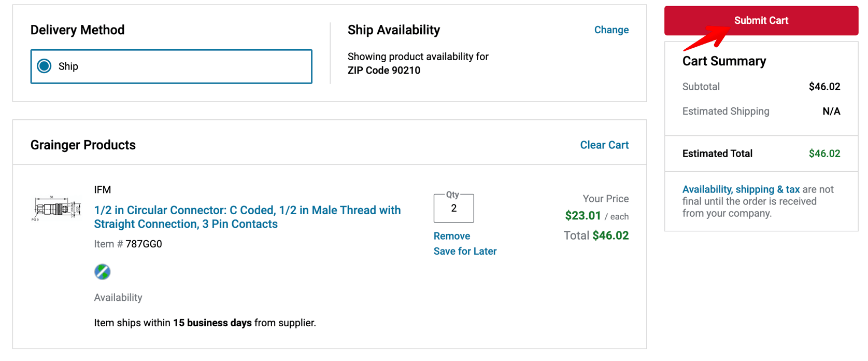Select the Ship delivery radio button

pos(45,66)
